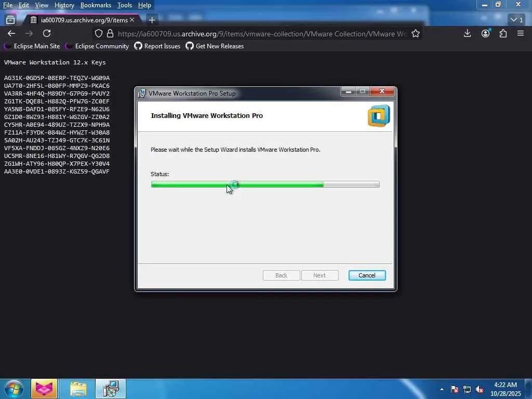Open the Help menu
The image size is (532, 399).
pos(144,5)
